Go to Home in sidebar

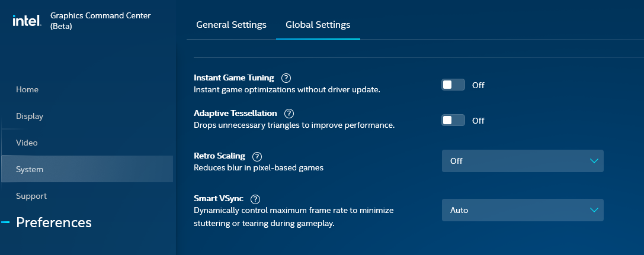[27, 89]
